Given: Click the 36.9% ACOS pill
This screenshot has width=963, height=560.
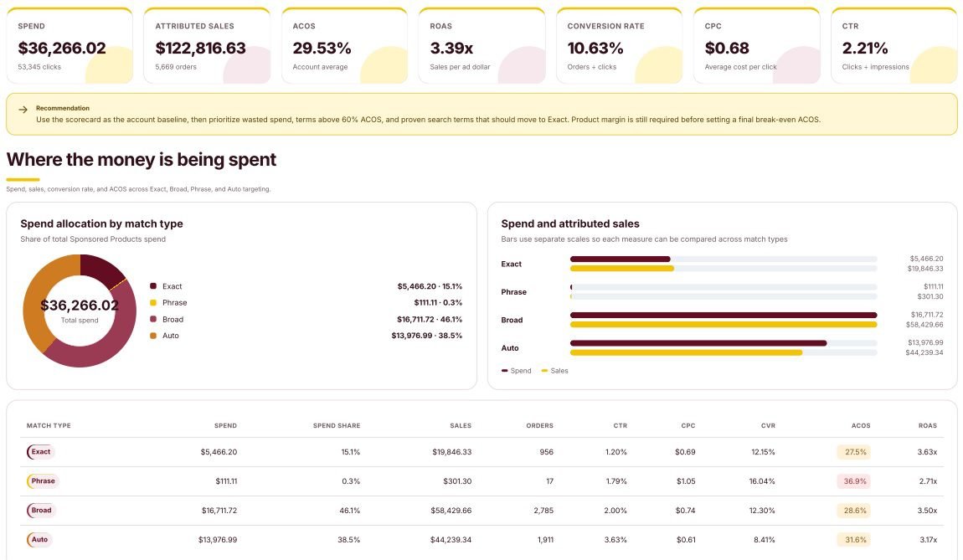Looking at the screenshot, I should [855, 481].
